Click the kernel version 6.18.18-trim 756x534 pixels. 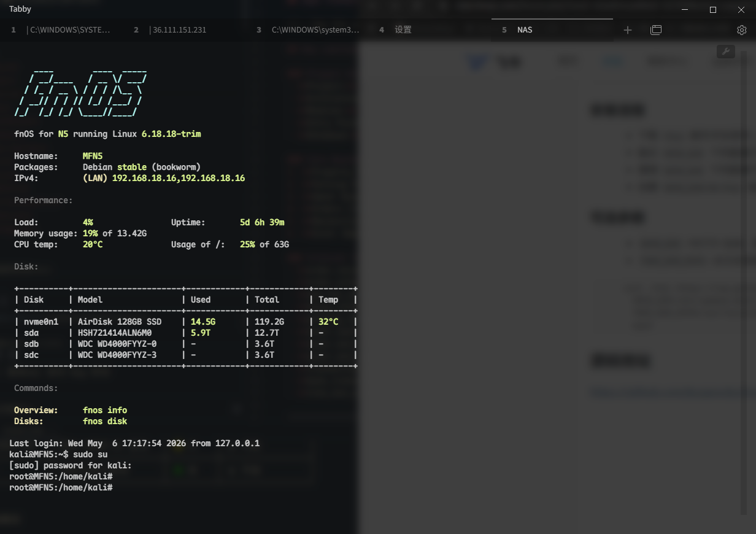click(171, 134)
